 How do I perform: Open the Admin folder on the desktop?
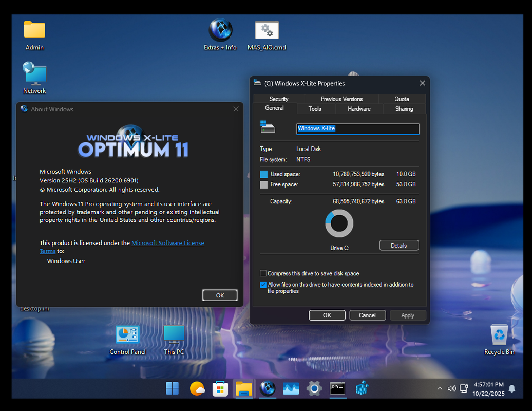tap(34, 35)
